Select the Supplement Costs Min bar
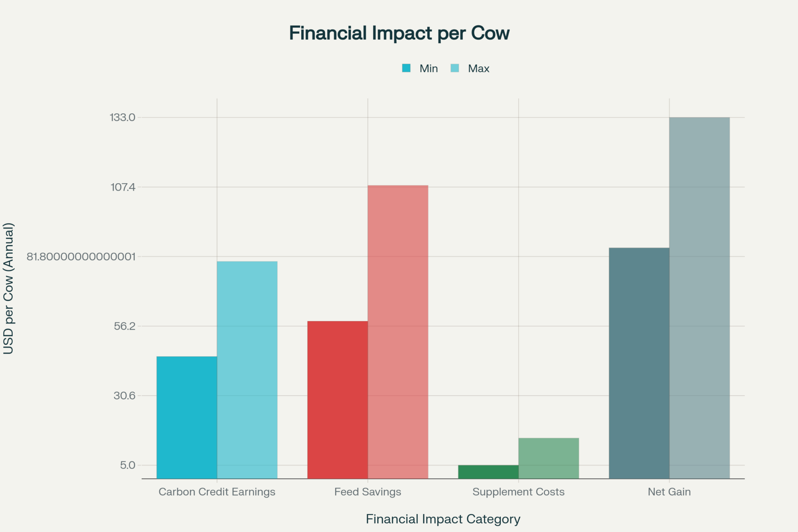Image resolution: width=798 pixels, height=532 pixels. click(x=488, y=472)
